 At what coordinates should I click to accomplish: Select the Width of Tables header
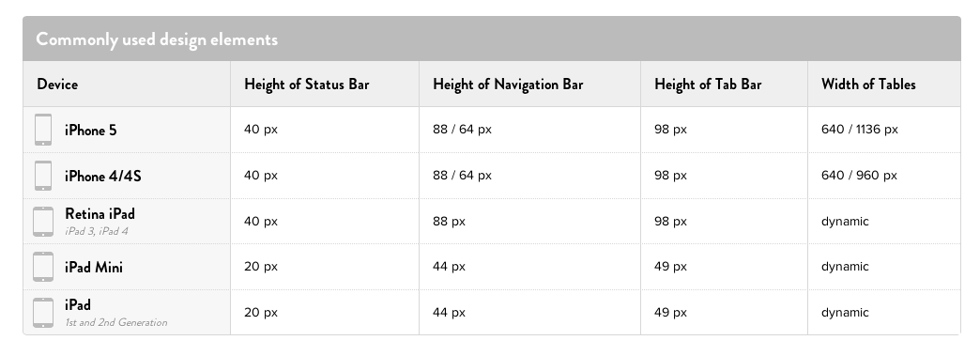pos(868,85)
